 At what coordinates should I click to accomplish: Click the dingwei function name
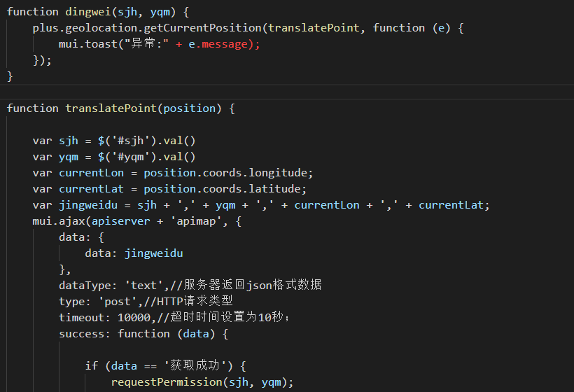(88, 12)
